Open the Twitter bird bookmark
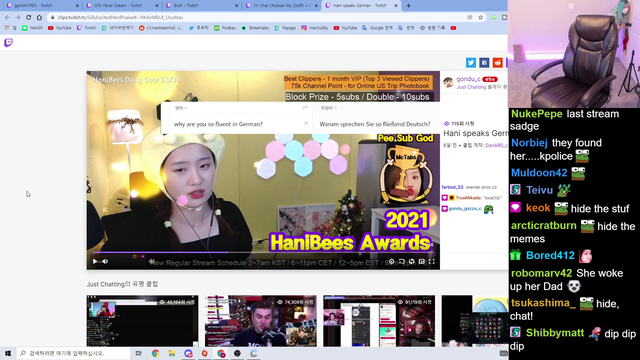Image resolution: width=640 pixels, height=360 pixels. point(198,28)
